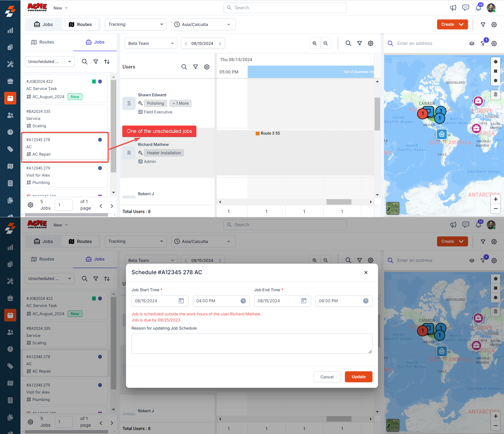Expand '+ 1 More' skills for Shawn Edward
This screenshot has width=504, height=434.
pyautogui.click(x=181, y=103)
